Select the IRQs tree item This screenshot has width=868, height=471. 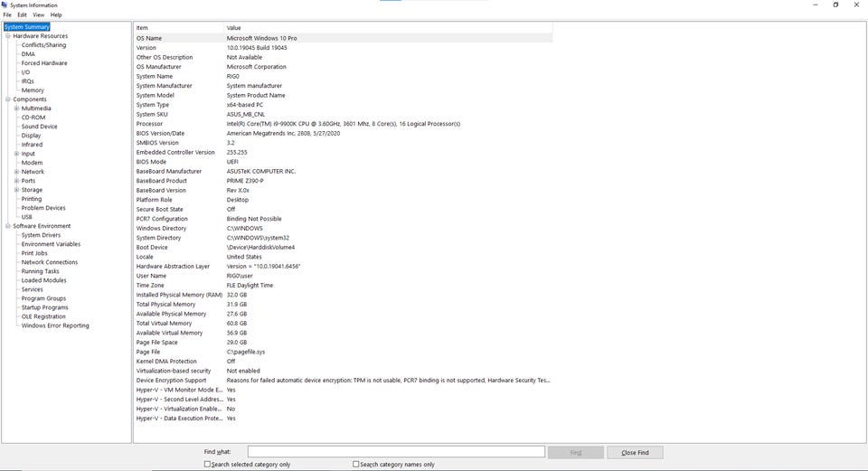[x=28, y=81]
